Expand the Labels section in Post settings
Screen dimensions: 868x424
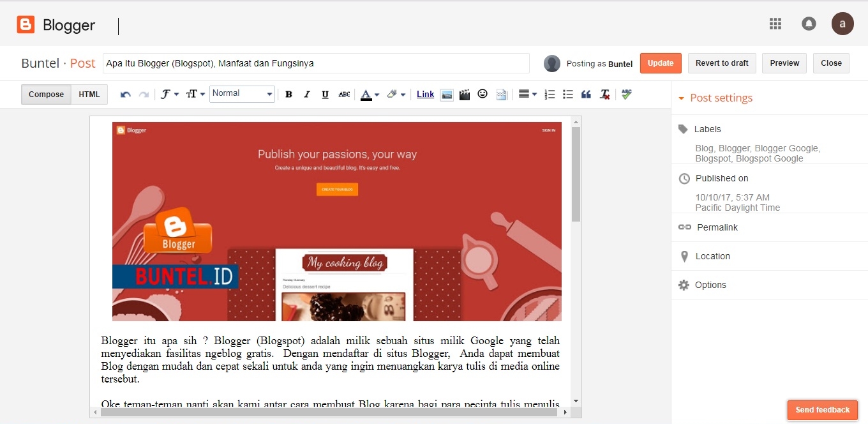(x=708, y=128)
